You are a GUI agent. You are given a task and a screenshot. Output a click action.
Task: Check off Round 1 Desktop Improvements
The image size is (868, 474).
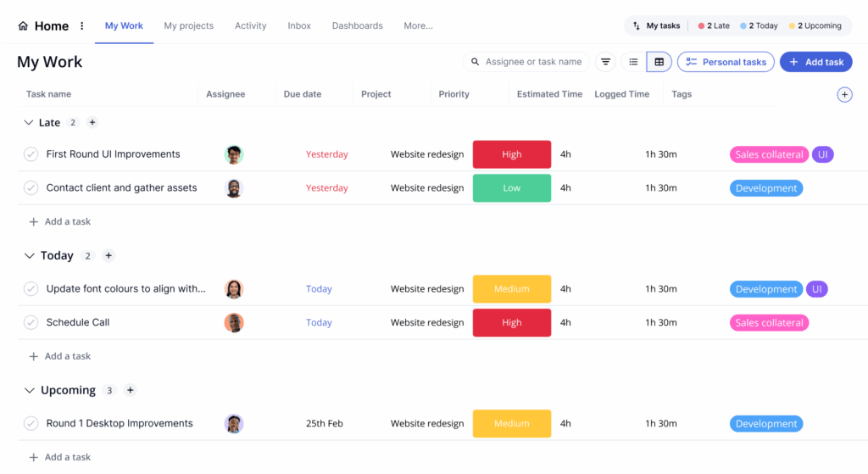coord(31,423)
